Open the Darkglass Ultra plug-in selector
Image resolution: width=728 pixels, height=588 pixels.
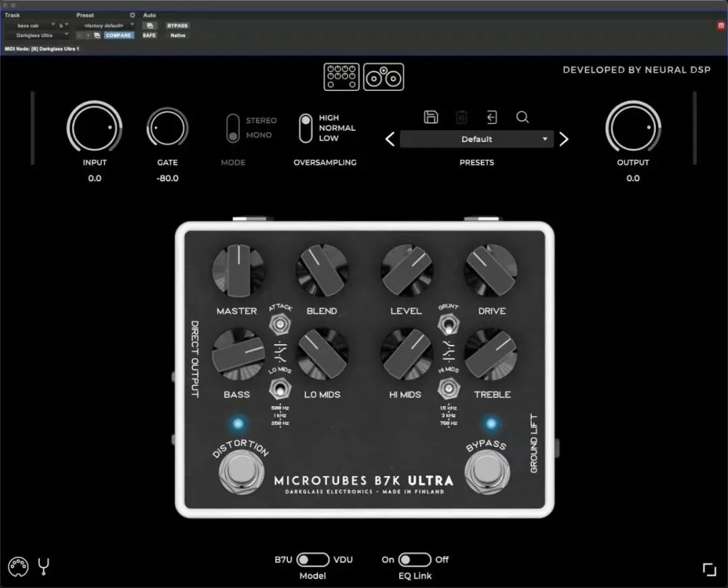pos(37,35)
